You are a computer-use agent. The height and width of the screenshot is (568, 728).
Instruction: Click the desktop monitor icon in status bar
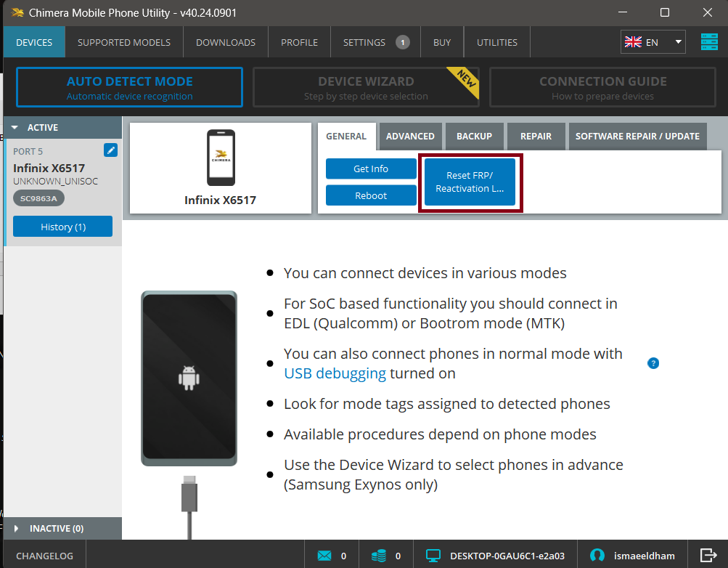(x=433, y=556)
